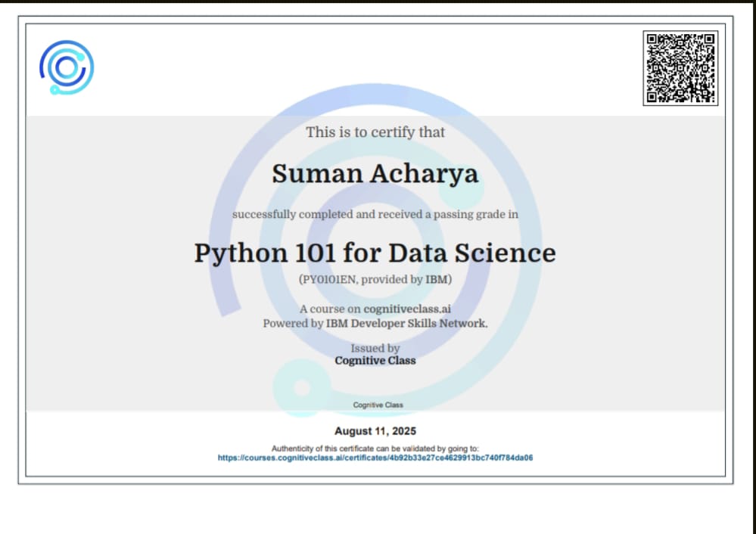Select the recipient name Suman Acharya

pyautogui.click(x=375, y=173)
